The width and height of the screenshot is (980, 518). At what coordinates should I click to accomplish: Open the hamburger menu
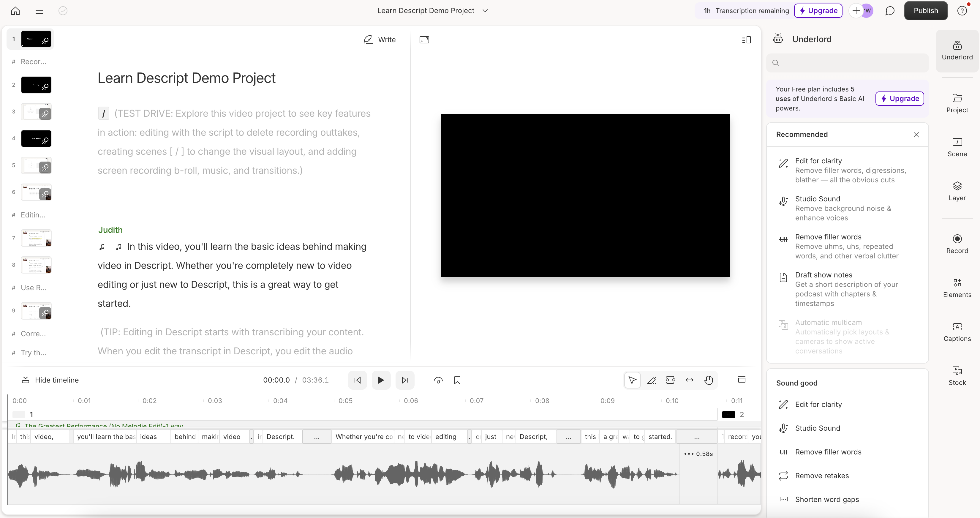coord(39,11)
